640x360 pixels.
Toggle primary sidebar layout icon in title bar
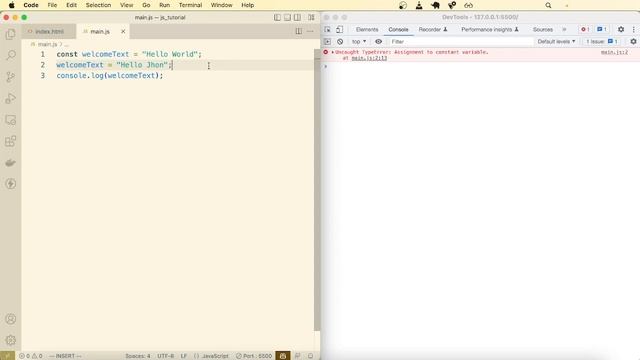(x=277, y=17)
